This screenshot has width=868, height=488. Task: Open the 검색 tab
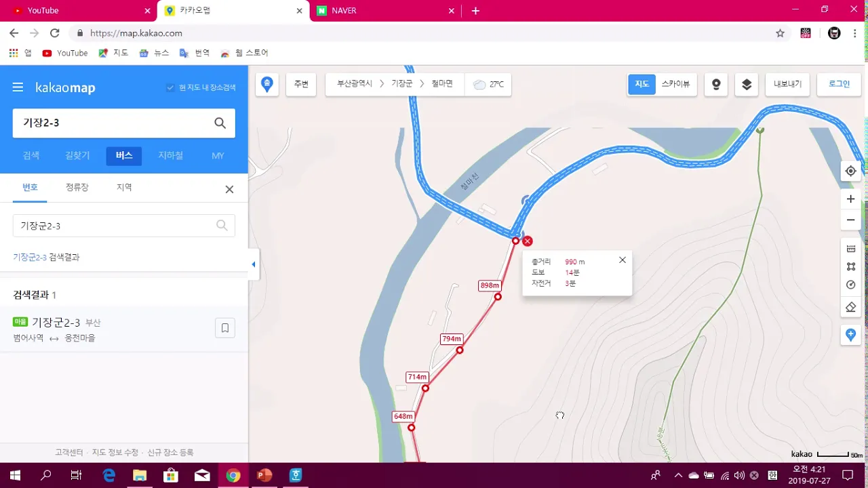(31, 155)
